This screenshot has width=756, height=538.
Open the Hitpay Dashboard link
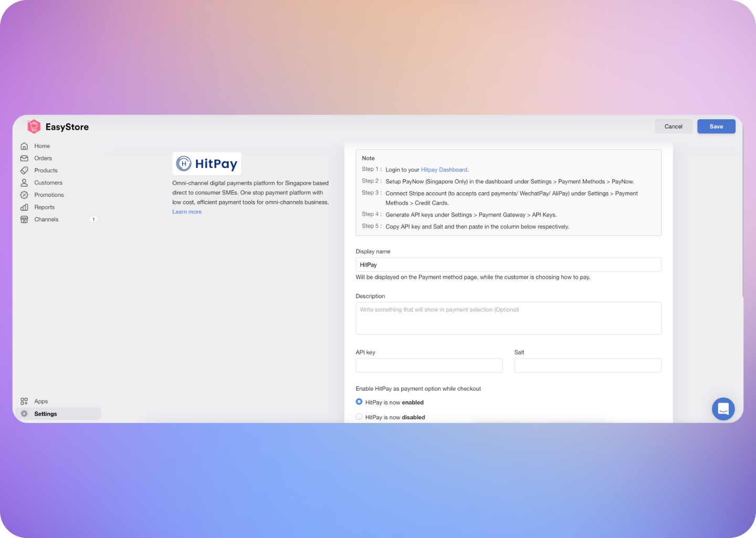[444, 170]
